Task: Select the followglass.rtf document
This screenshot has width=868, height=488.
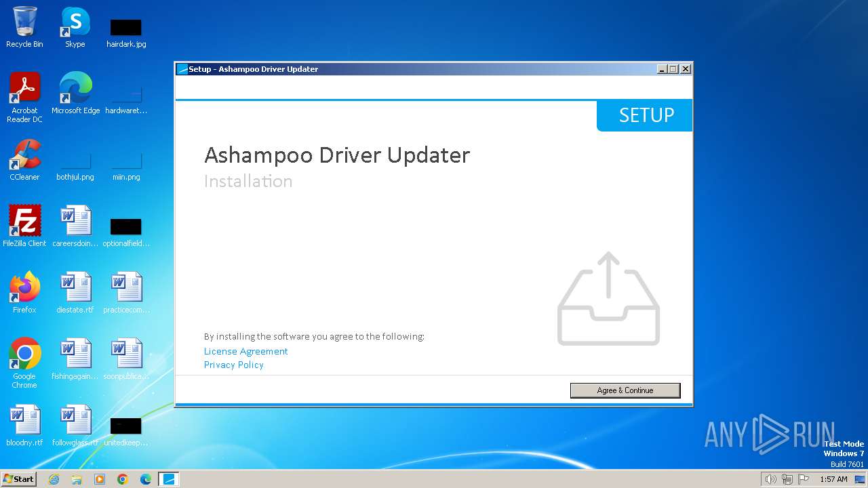Action: coord(75,426)
